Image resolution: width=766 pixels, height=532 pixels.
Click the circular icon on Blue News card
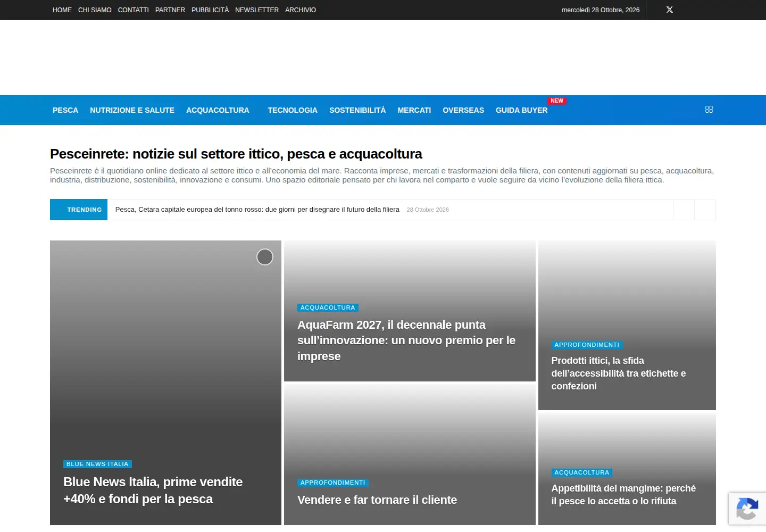coord(265,257)
